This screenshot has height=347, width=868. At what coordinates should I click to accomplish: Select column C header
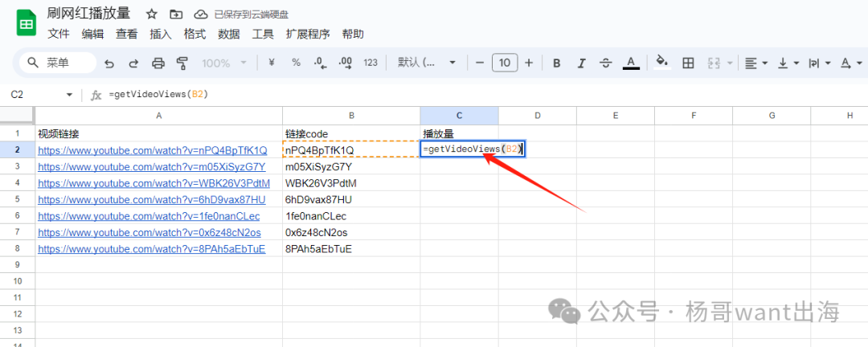click(x=459, y=115)
